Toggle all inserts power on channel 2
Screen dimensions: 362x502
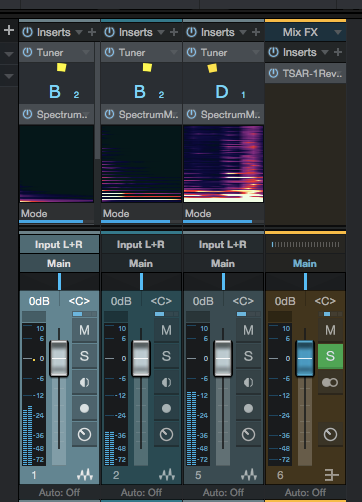(x=109, y=32)
